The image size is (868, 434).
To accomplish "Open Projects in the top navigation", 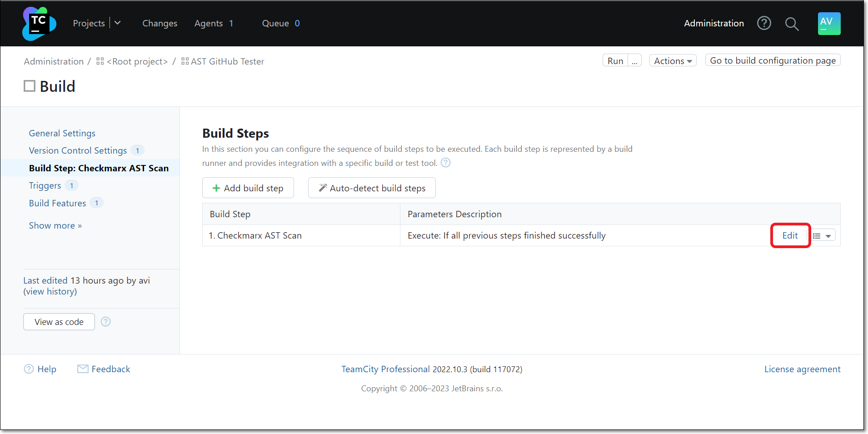I will click(x=89, y=23).
